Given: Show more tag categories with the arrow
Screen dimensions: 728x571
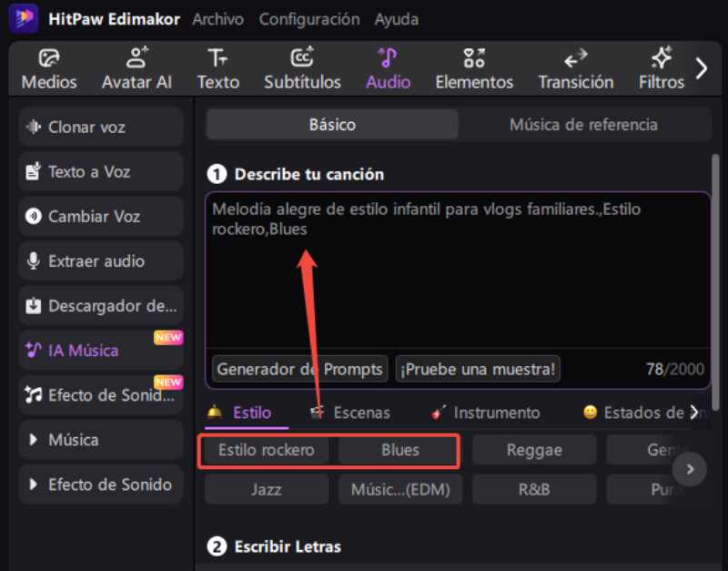Looking at the screenshot, I should (x=694, y=413).
